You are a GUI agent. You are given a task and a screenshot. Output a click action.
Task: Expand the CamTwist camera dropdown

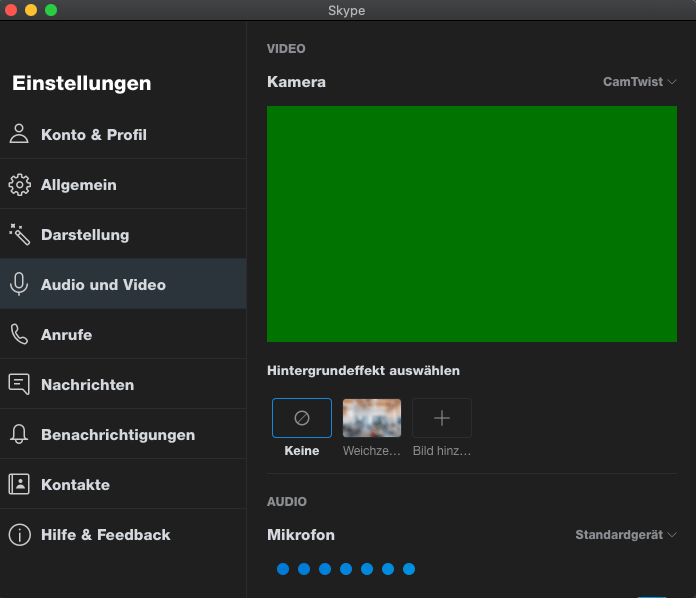639,82
